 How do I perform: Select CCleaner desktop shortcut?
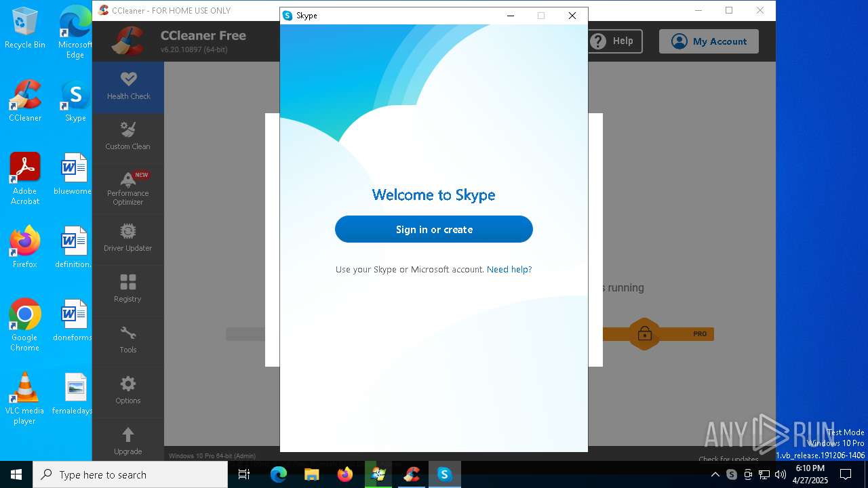(25, 101)
